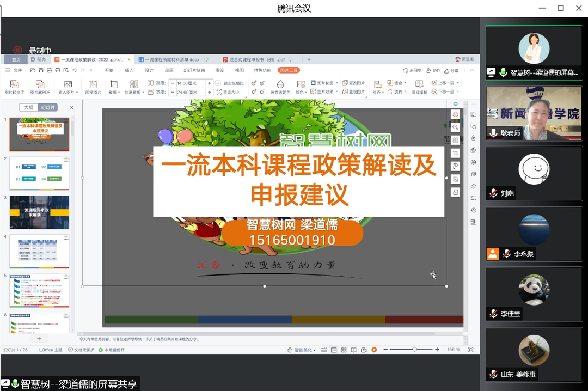Viewport: 588px width, 391px height.
Task: Click the 更改图片 change picture icon
Action: (354, 83)
